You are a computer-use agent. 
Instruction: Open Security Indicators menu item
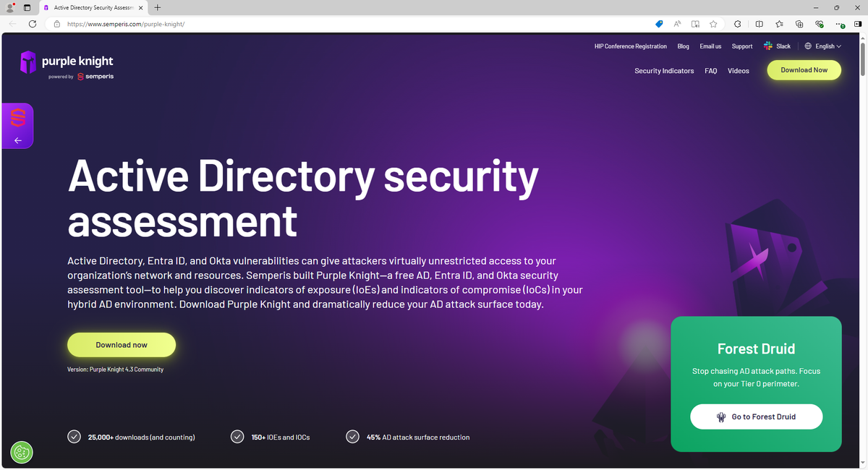pyautogui.click(x=664, y=71)
